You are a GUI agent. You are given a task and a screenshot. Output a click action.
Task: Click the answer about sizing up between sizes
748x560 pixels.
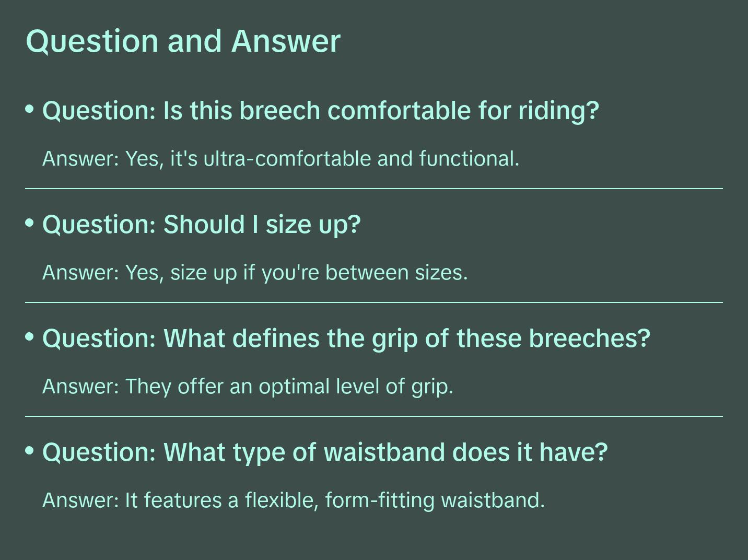coord(255,273)
